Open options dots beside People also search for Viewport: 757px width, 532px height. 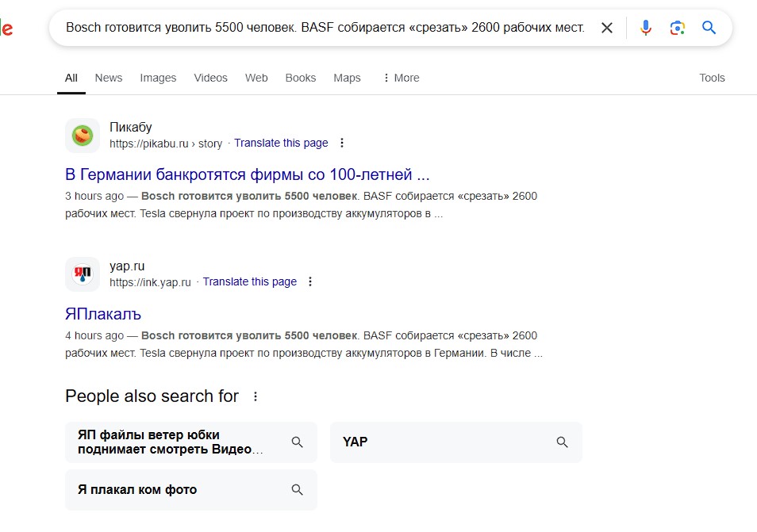click(x=256, y=396)
